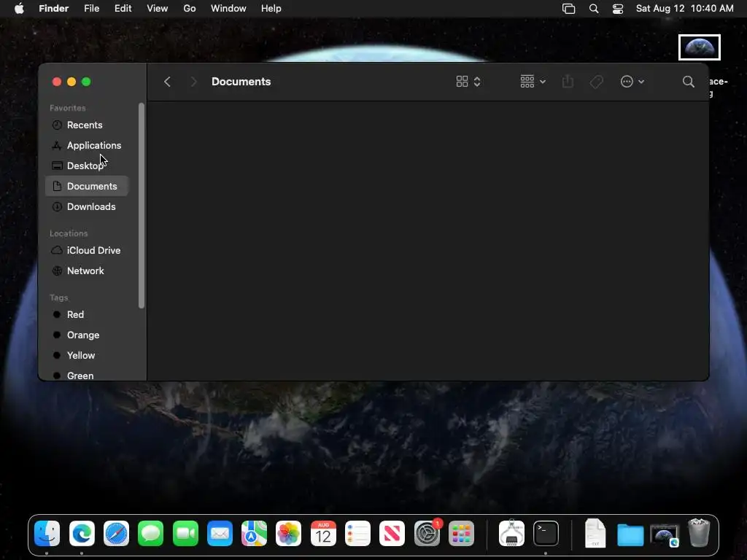Select the Earth image thumbnail on desktop
This screenshot has width=747, height=560.
(700, 47)
